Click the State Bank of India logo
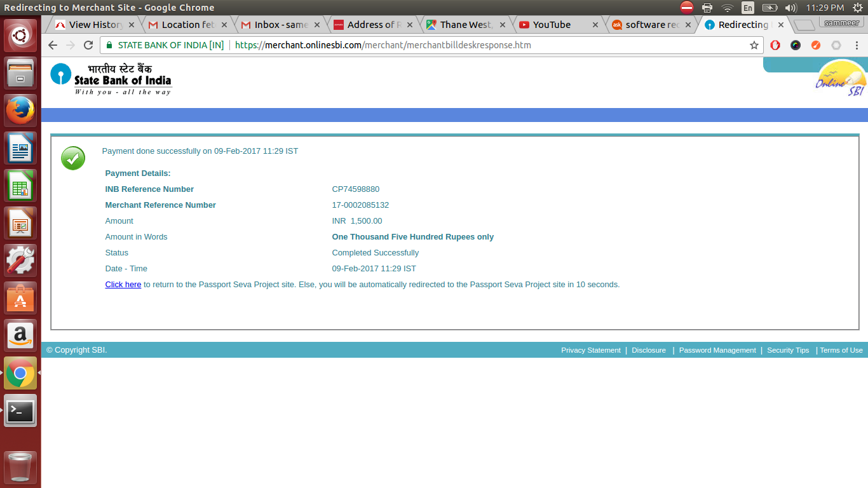This screenshot has height=488, width=868. pos(111,79)
